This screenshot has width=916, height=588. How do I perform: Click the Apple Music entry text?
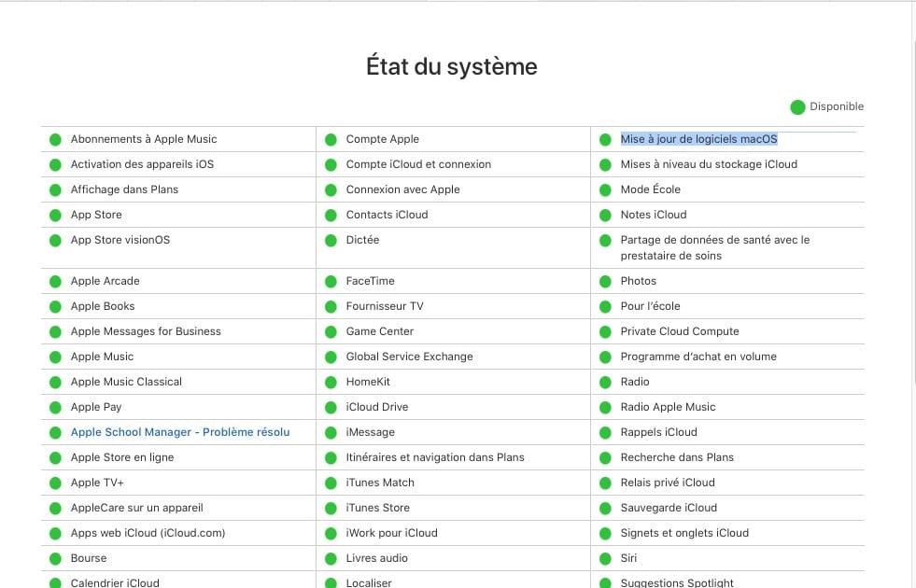click(x=102, y=357)
